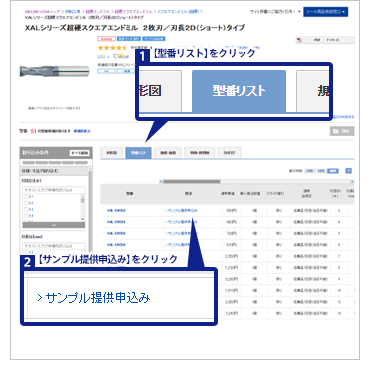This screenshot has height=369, width=373.
Task: Click the down arrow of filter list scrollbar
Action: [x=83, y=219]
